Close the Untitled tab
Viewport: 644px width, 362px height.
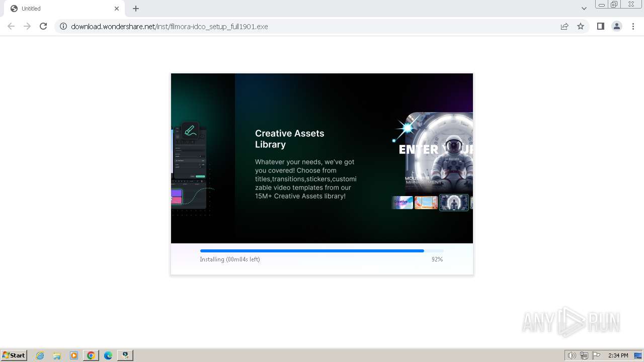[117, 9]
